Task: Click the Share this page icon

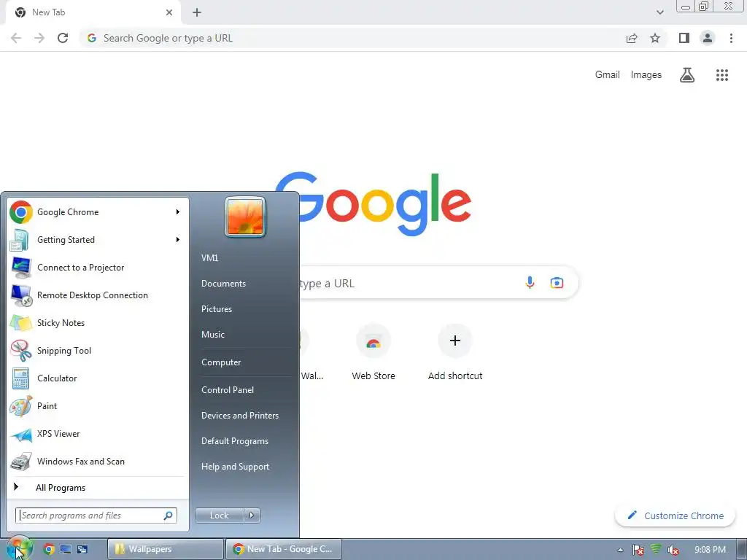Action: pyautogui.click(x=632, y=38)
